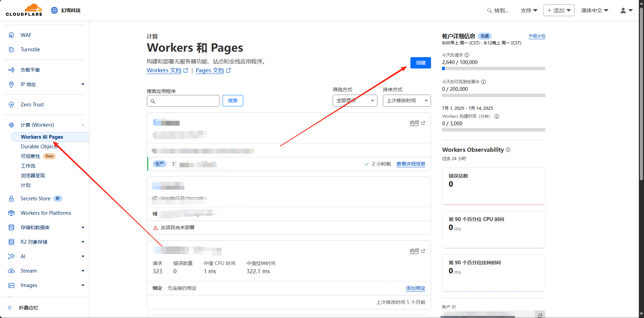Click 查看详细信息 link on first project
Image resolution: width=644 pixels, height=318 pixels.
(x=411, y=164)
